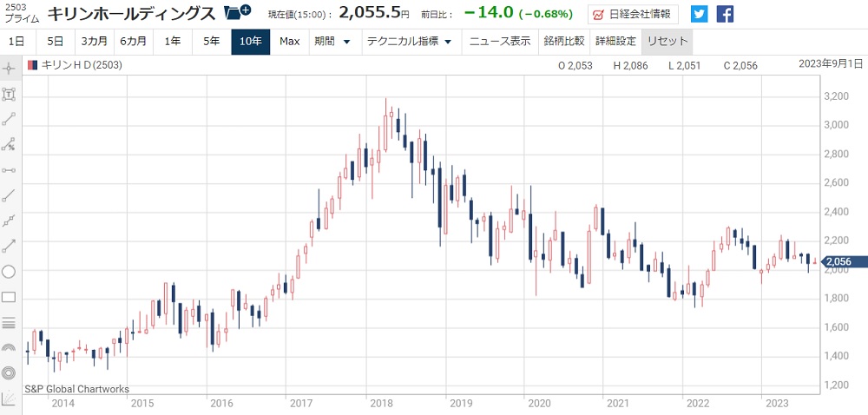Click the 銘柄比較 button
Image resolution: width=868 pixels, height=415 pixels.
(x=564, y=42)
